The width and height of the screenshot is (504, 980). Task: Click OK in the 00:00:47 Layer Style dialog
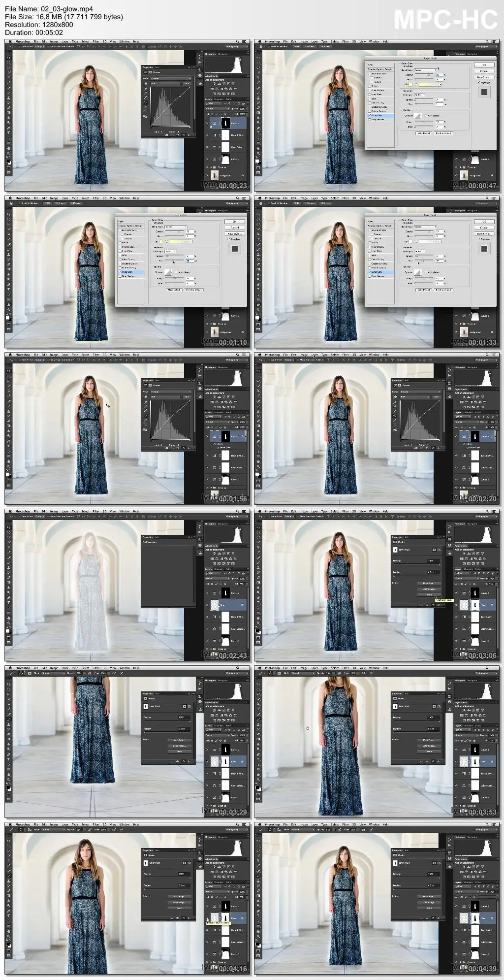(484, 65)
